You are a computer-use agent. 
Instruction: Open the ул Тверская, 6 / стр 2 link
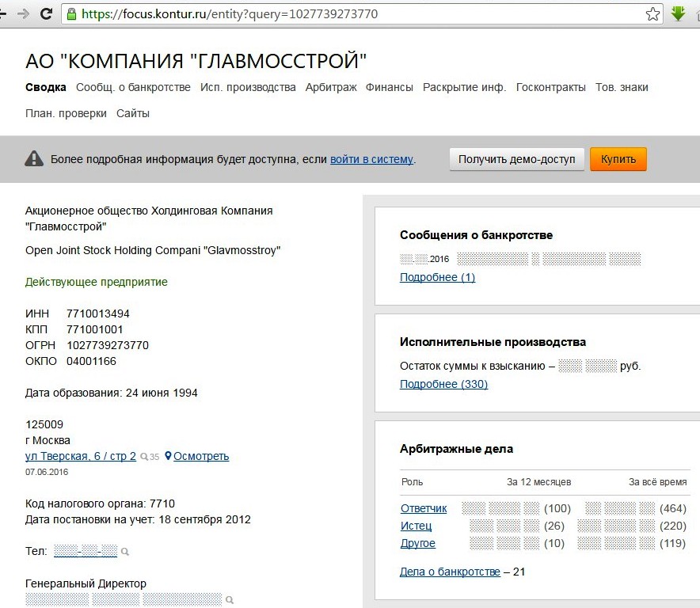[80, 456]
